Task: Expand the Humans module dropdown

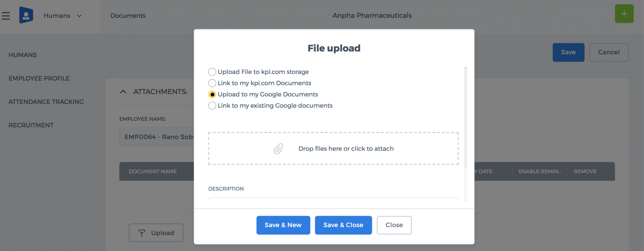Action: coord(79,16)
